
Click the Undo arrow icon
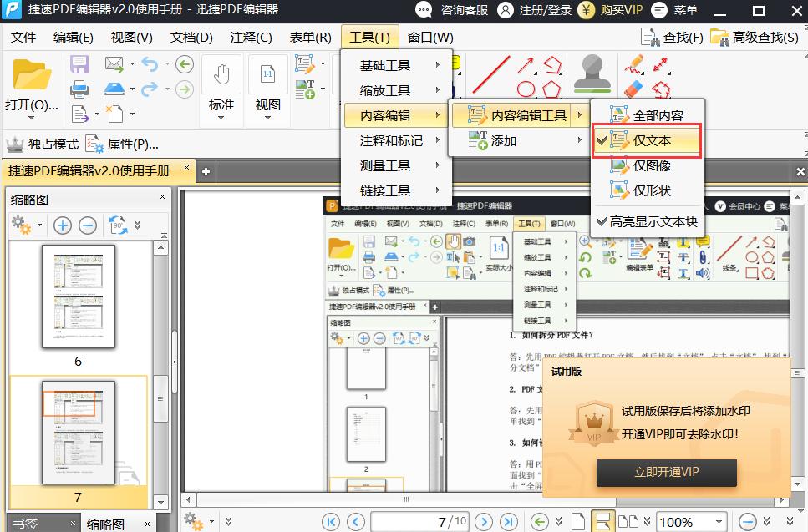150,64
